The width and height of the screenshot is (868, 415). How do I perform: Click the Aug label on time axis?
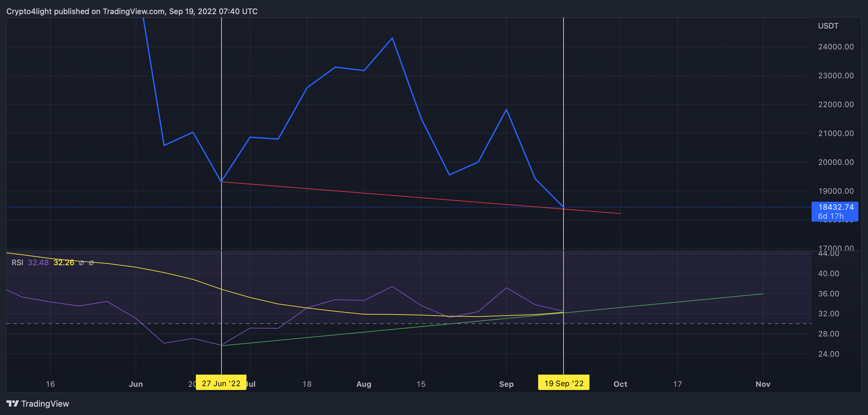point(364,384)
